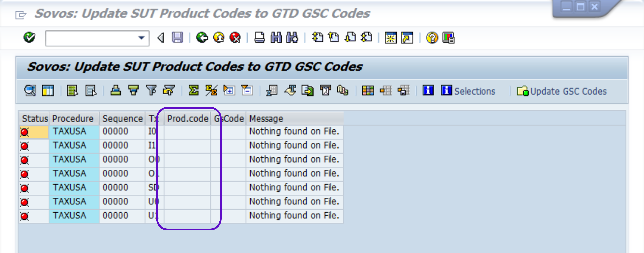The width and height of the screenshot is (644, 253).
Task: Click the Save disk icon
Action: (x=177, y=38)
